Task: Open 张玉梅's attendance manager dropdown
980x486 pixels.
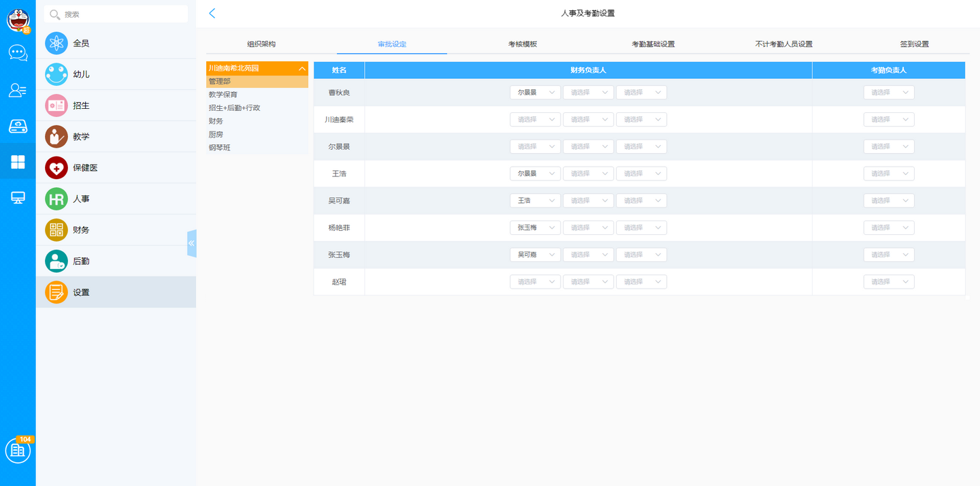Action: [x=889, y=255]
